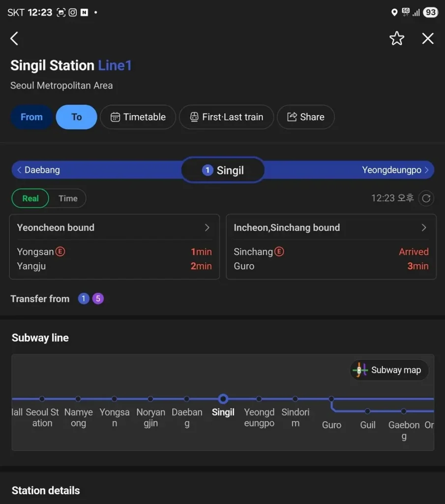Switch to Real arrival mode
Screen dimensions: 445x504
pyautogui.click(x=30, y=198)
